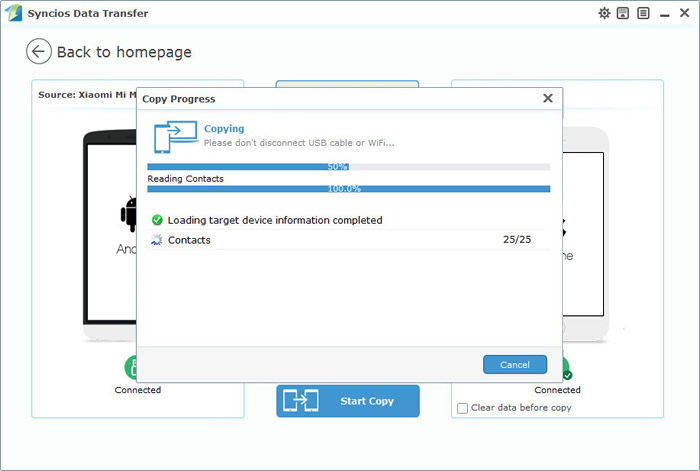Click the Source: Xiaomi Mi label
700x471 pixels.
[87, 95]
